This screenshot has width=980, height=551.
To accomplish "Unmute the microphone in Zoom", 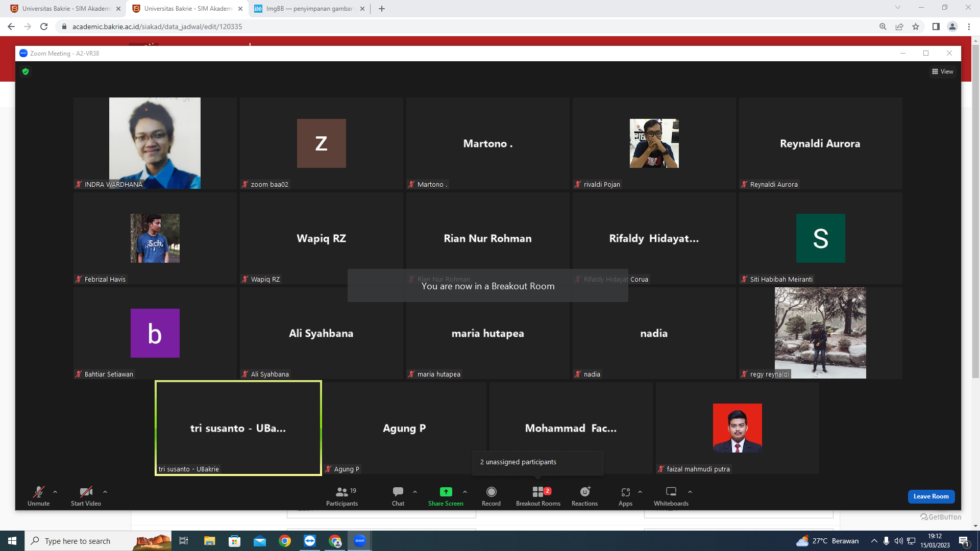I will pyautogui.click(x=39, y=496).
